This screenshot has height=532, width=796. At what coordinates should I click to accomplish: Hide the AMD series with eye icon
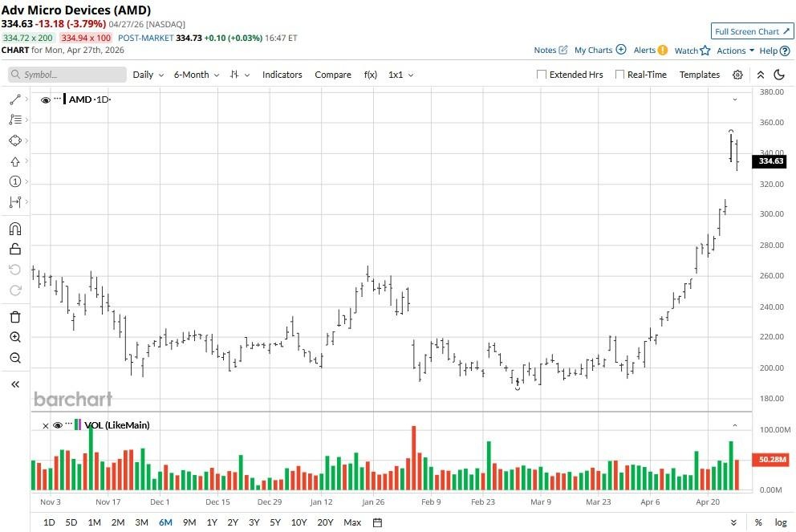[x=46, y=99]
